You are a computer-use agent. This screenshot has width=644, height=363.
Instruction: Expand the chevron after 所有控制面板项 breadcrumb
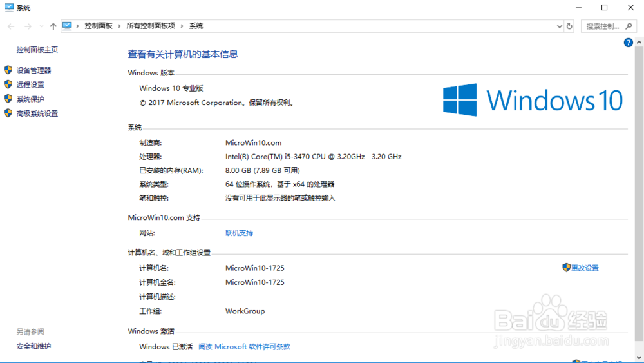click(182, 26)
